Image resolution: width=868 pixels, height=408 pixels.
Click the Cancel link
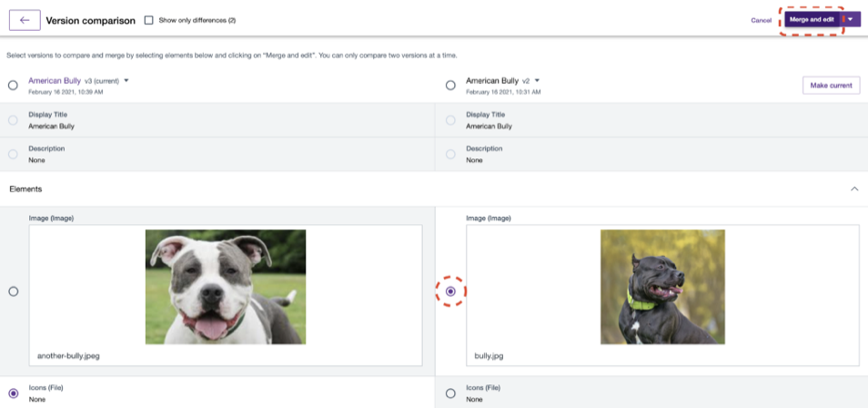(x=761, y=20)
